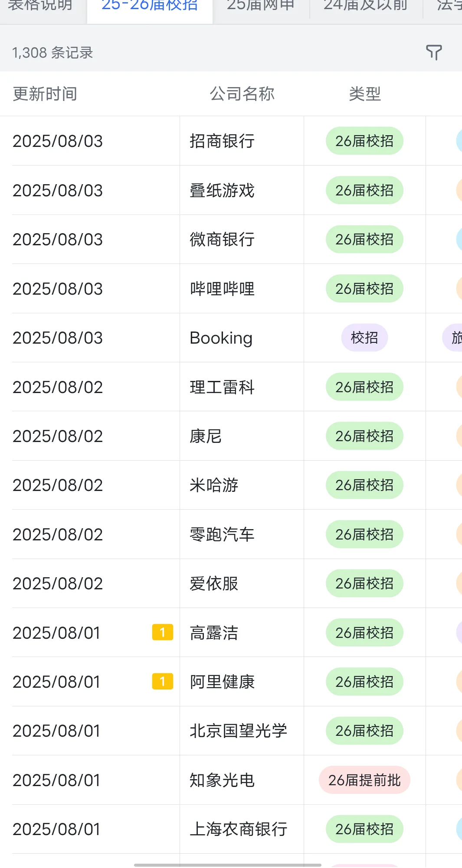Click the 26届校招 tag for 康尼
462x868 pixels.
point(364,436)
